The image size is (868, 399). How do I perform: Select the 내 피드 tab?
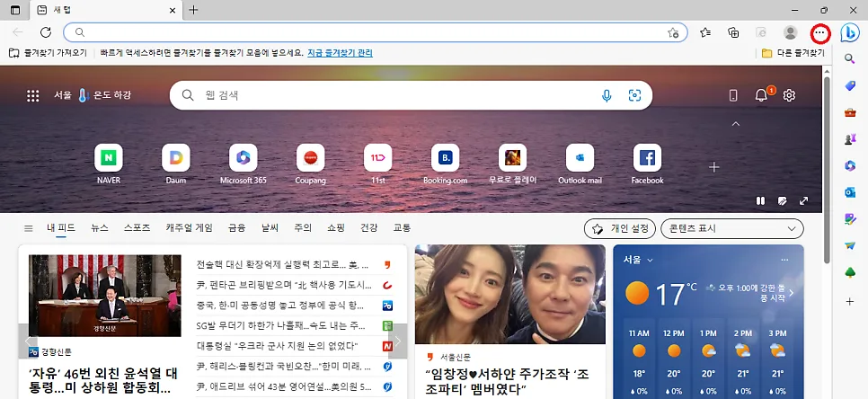pyautogui.click(x=61, y=228)
